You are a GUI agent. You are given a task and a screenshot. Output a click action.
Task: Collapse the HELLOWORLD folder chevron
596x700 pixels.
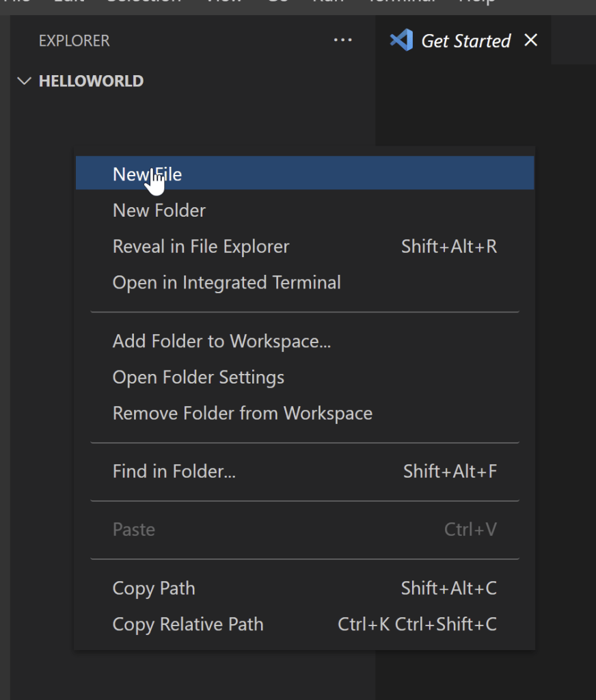pos(25,81)
